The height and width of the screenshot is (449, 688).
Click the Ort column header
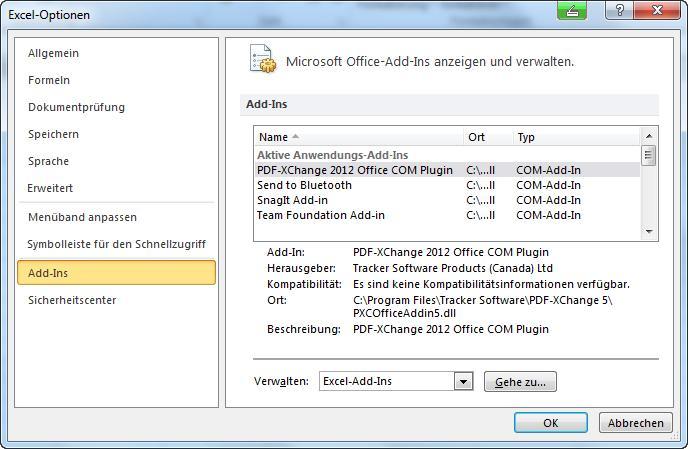[488, 137]
